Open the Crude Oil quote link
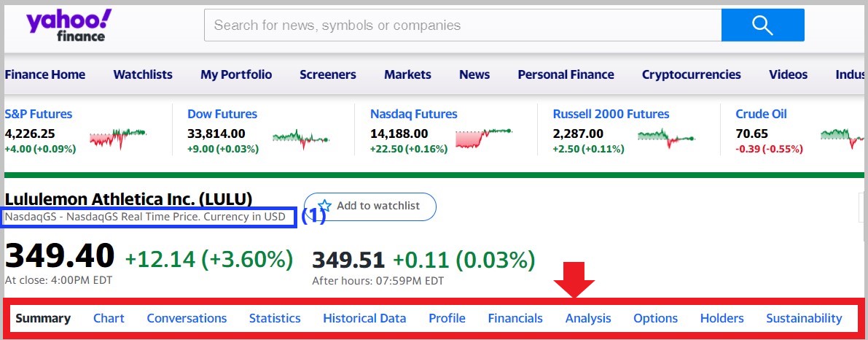Viewport: 868px width, 340px height. tap(761, 114)
